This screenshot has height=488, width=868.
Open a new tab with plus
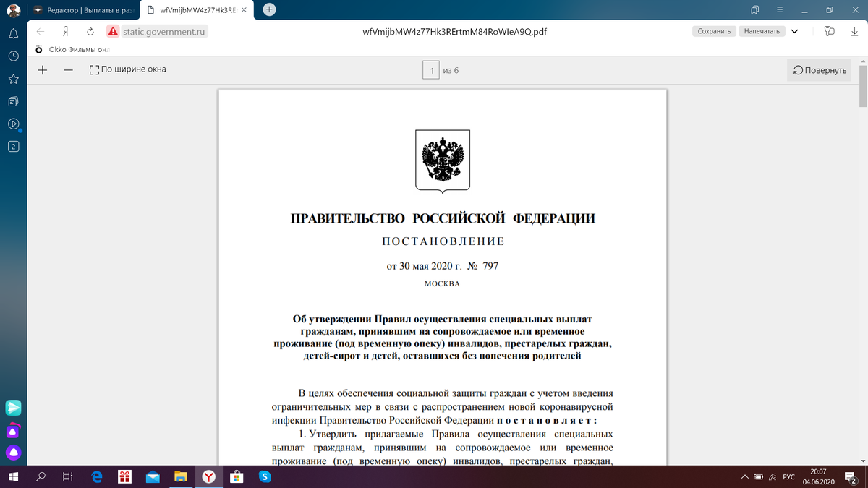[x=269, y=9]
